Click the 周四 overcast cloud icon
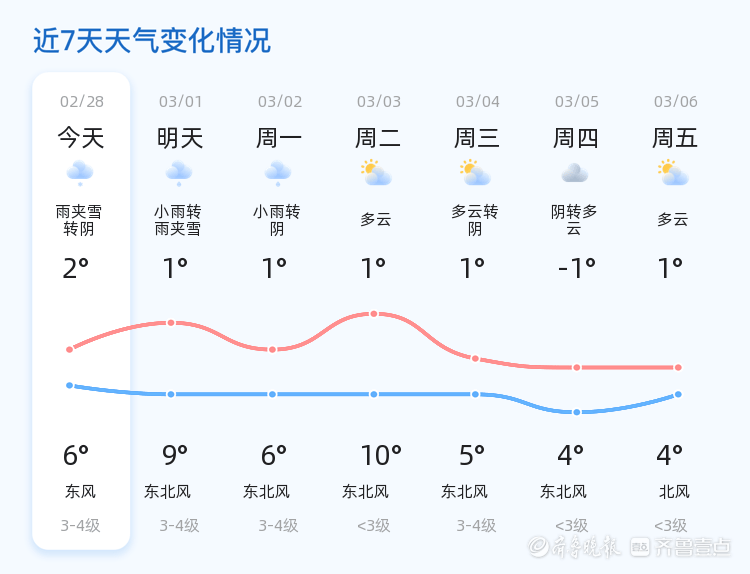 (x=574, y=173)
